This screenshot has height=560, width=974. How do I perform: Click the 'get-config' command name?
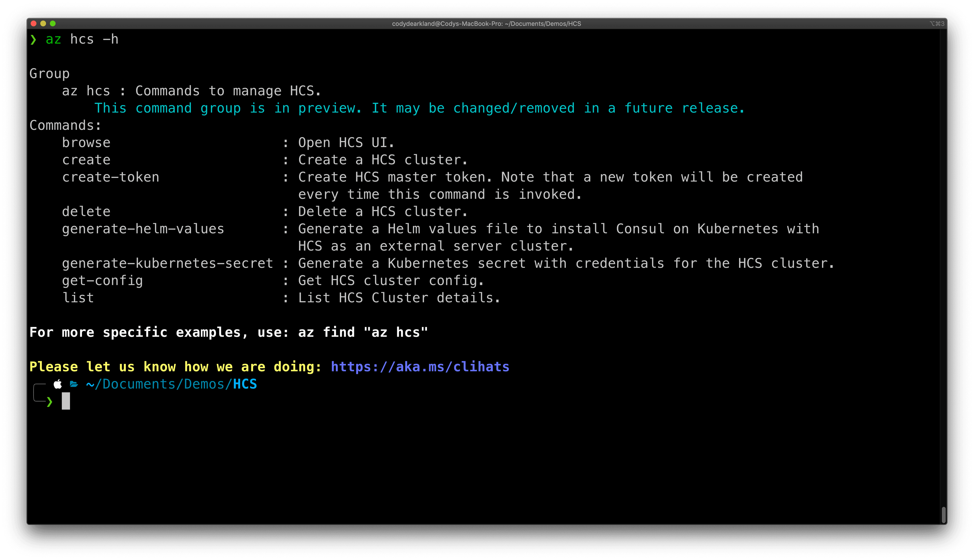pos(102,281)
